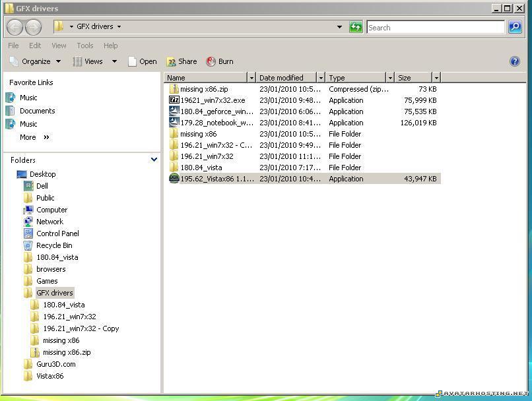Click the Share toolbar icon

pyautogui.click(x=172, y=61)
